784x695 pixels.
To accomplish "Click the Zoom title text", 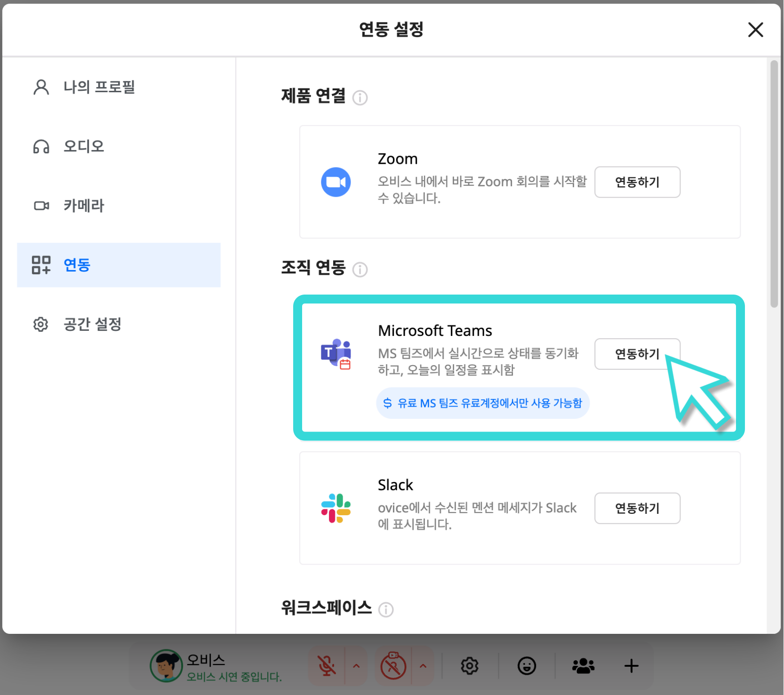I will click(x=398, y=159).
